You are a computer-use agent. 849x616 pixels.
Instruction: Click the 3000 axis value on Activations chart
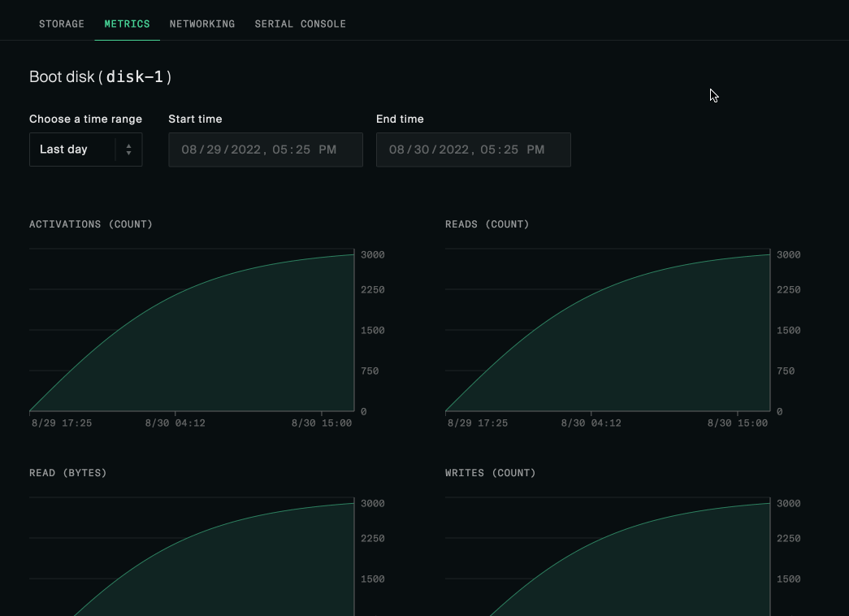click(373, 254)
